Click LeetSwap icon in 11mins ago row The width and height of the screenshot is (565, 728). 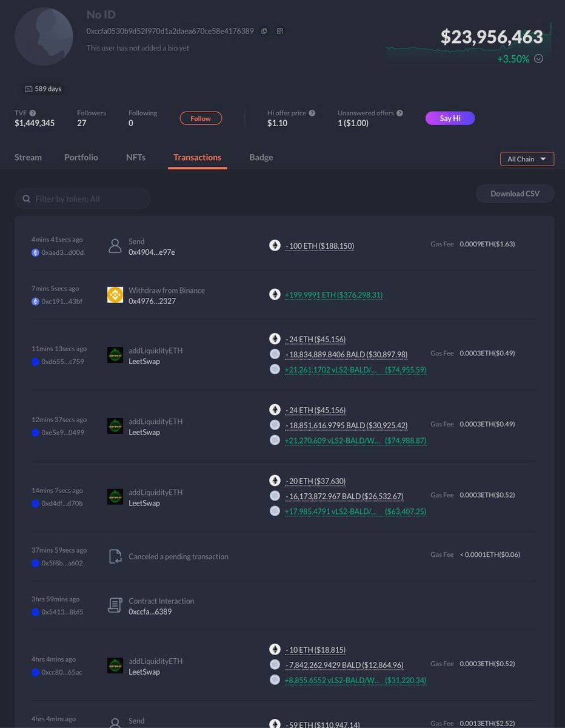coord(115,355)
